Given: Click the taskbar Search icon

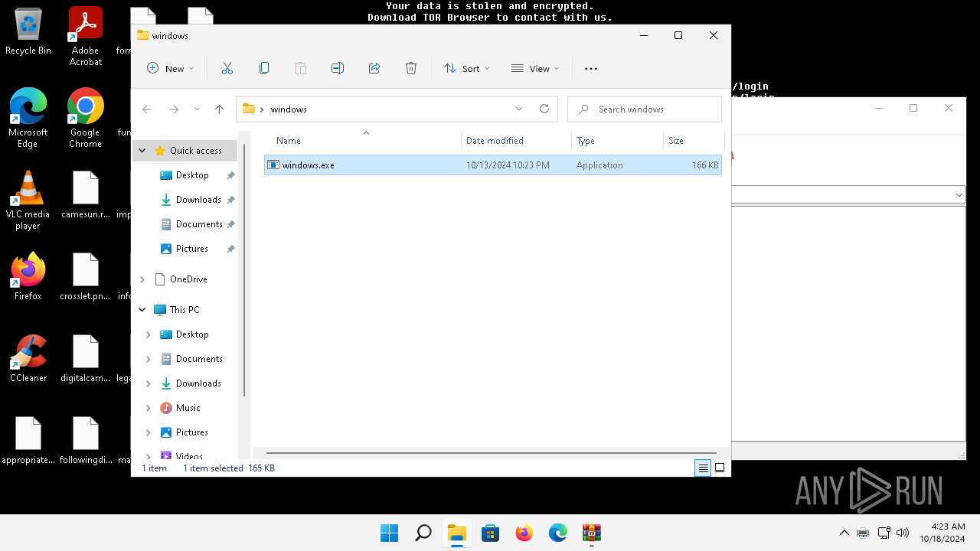Looking at the screenshot, I should [x=423, y=533].
